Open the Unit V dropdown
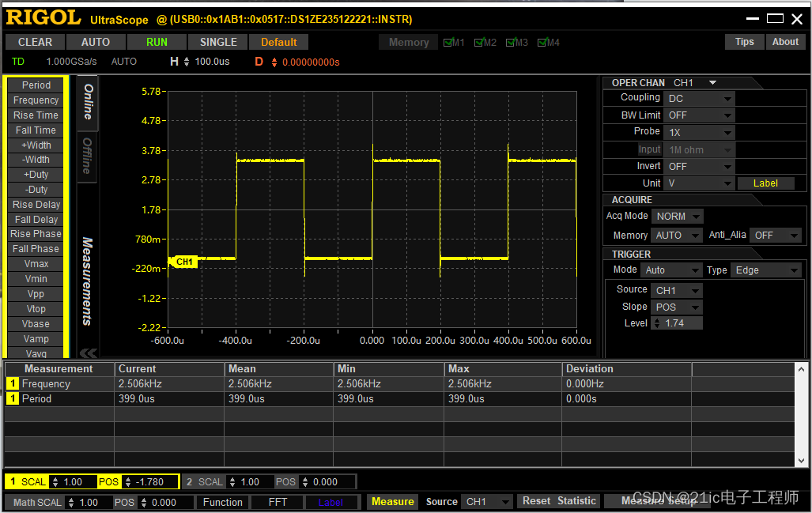Viewport: 812px width, 513px height. [x=699, y=183]
